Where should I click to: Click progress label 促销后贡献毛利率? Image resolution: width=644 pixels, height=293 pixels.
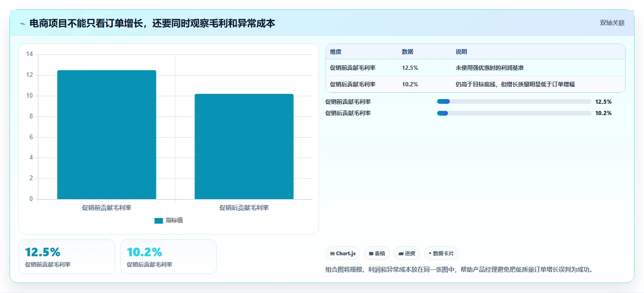348,113
